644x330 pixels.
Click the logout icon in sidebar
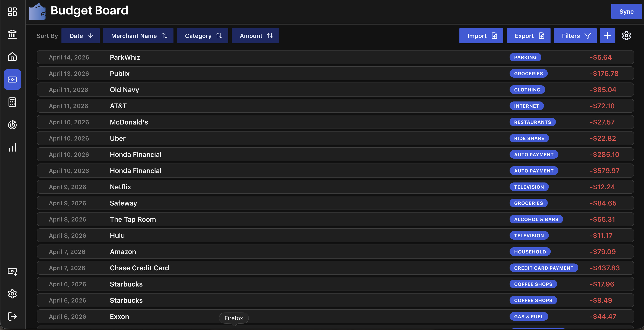pyautogui.click(x=12, y=316)
